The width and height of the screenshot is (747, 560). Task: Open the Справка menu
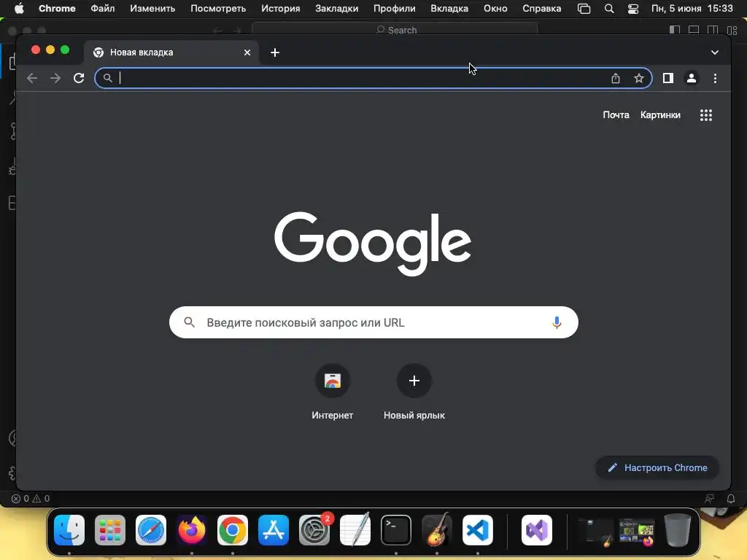click(x=542, y=9)
